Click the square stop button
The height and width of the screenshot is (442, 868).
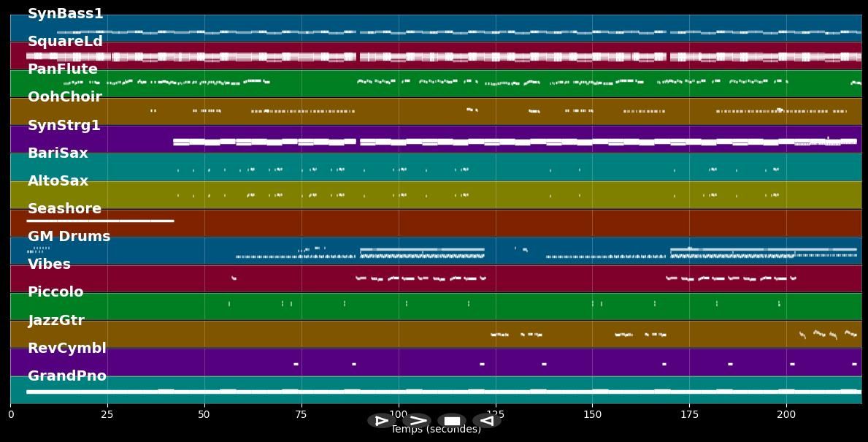[x=452, y=421]
